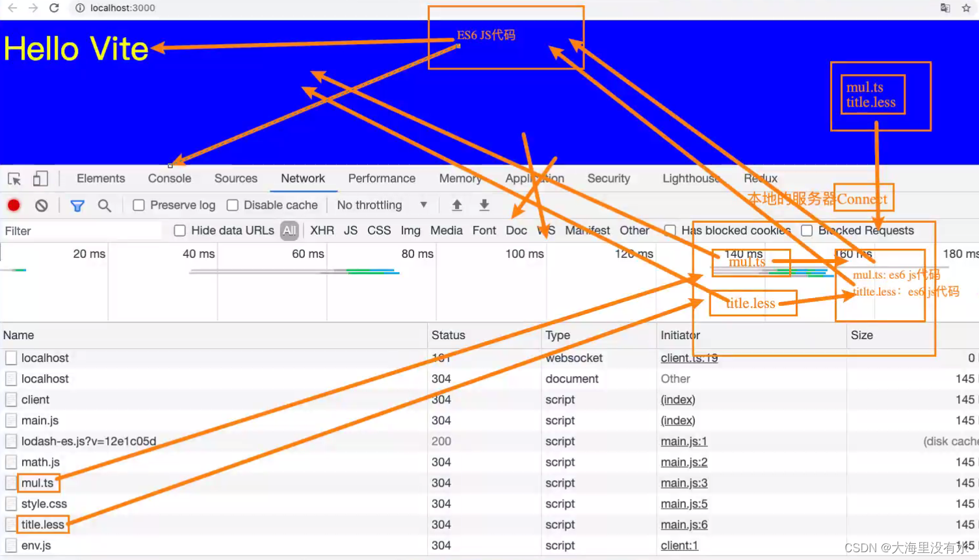Import HAR file with upload arrow
979x560 pixels.
(457, 205)
